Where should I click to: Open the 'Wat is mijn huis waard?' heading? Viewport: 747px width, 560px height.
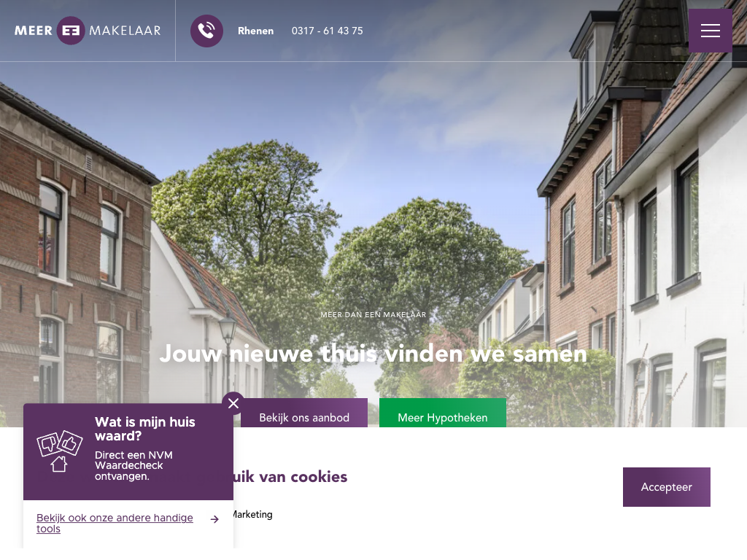pyautogui.click(x=145, y=429)
